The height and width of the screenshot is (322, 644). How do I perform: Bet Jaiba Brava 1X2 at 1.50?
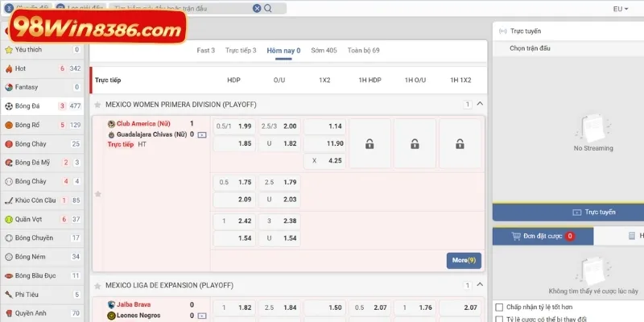[x=324, y=308]
